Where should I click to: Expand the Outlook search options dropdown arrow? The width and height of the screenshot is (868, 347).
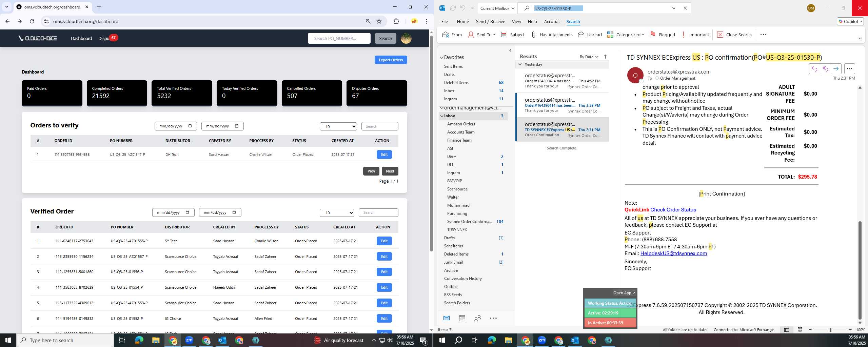click(x=674, y=8)
